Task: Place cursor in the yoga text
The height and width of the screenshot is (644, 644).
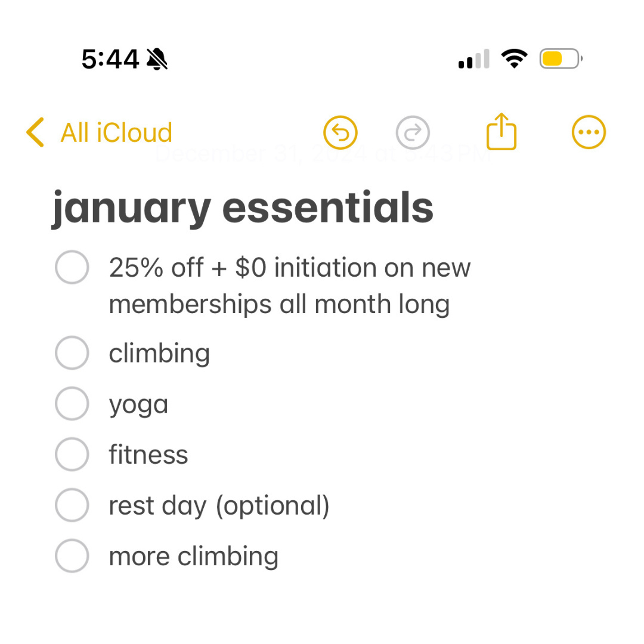Action: [x=138, y=405]
